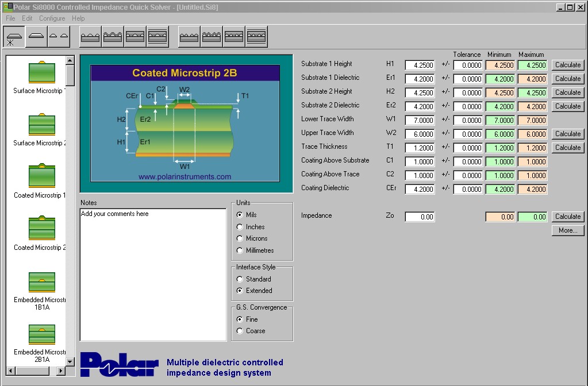Click the H1 substrate height value field

[x=420, y=65]
